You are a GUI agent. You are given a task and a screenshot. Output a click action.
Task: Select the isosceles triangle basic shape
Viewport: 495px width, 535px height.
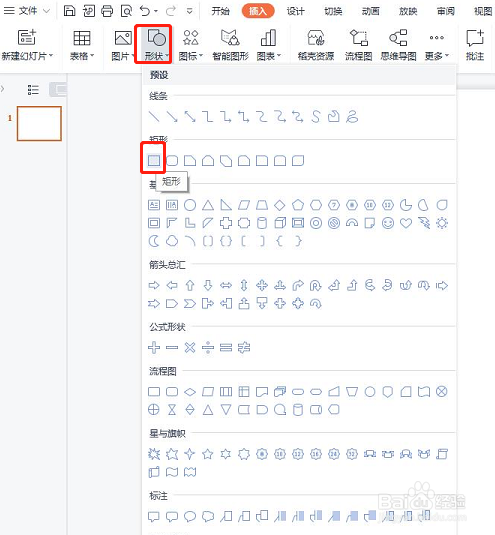coord(208,205)
